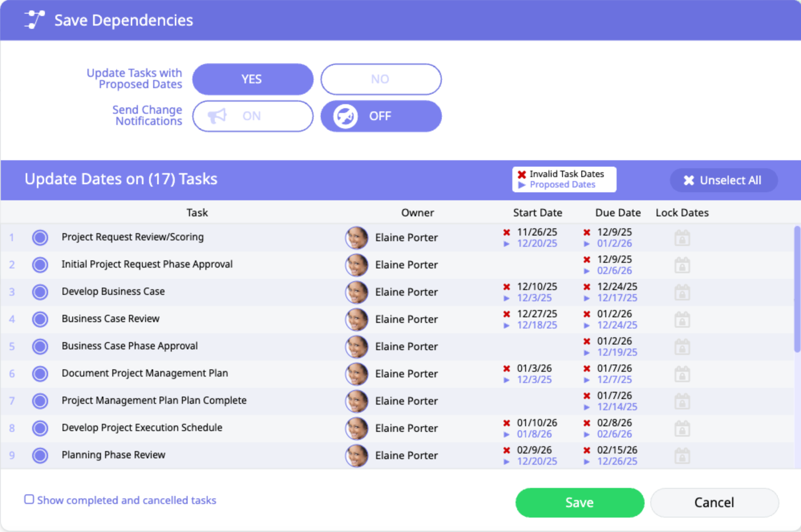
Task: Deselect the Initial Project Request Phase Approval task
Action: pos(40,265)
